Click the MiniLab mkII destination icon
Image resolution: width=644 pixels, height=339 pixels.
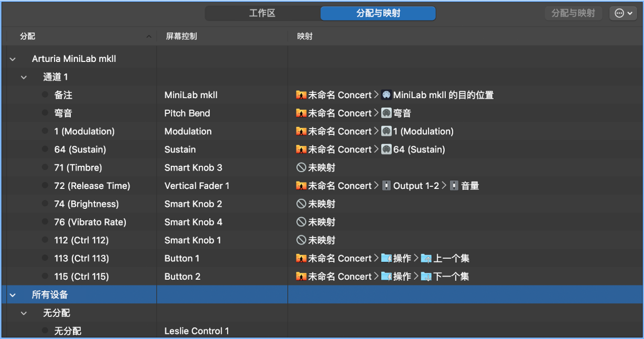click(x=386, y=95)
